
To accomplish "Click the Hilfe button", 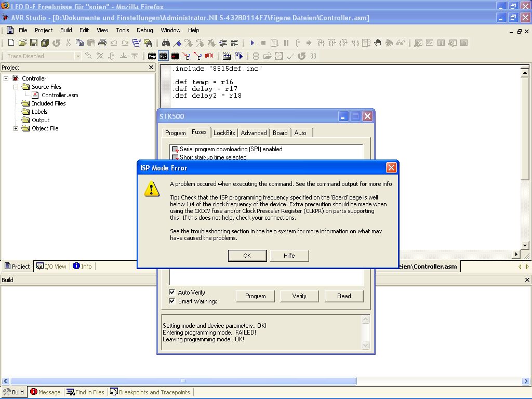I will 289,256.
